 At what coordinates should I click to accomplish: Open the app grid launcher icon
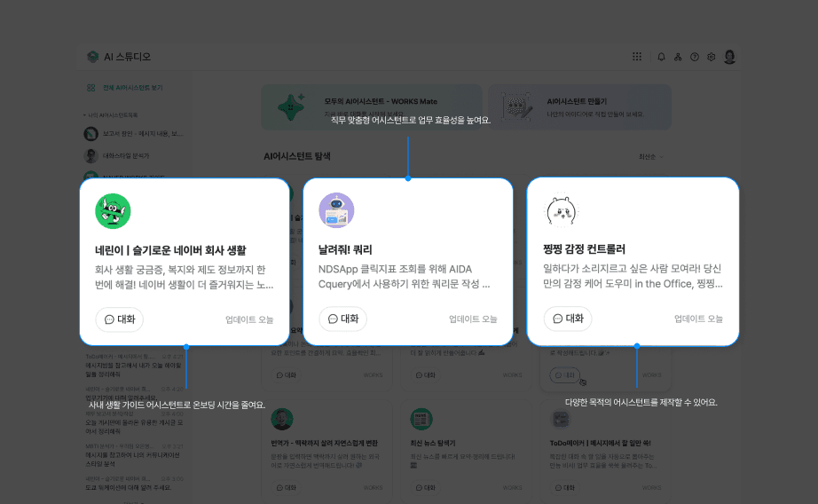pyautogui.click(x=637, y=57)
